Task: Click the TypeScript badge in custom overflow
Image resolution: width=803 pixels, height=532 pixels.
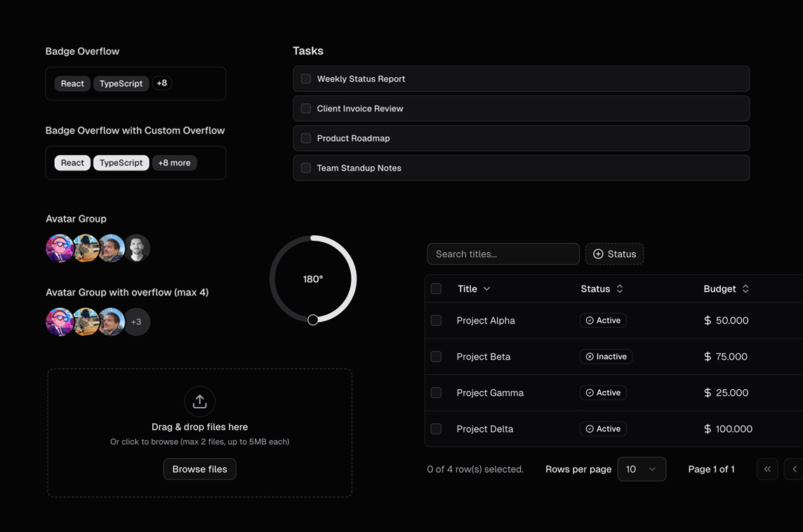Action: 121,163
